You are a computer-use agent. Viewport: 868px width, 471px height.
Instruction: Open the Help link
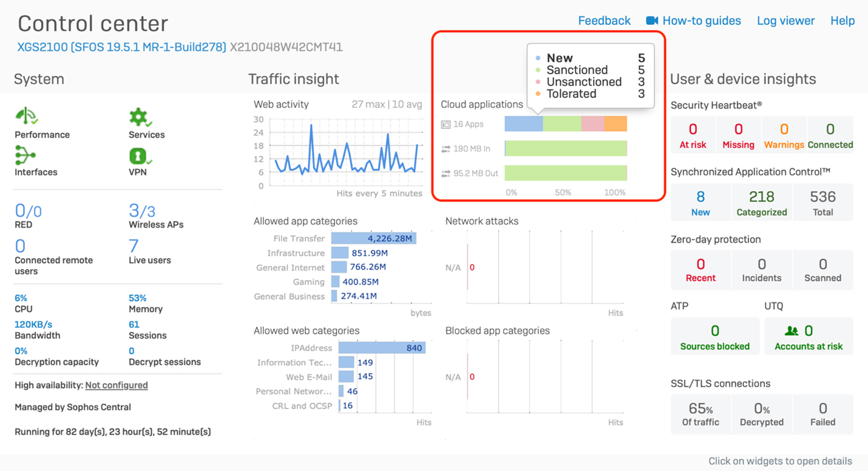coord(843,21)
